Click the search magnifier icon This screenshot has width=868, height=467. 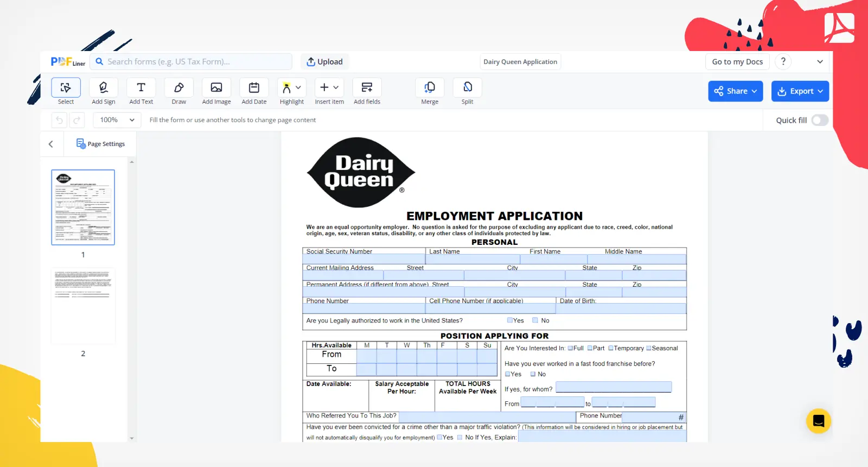[x=99, y=62]
